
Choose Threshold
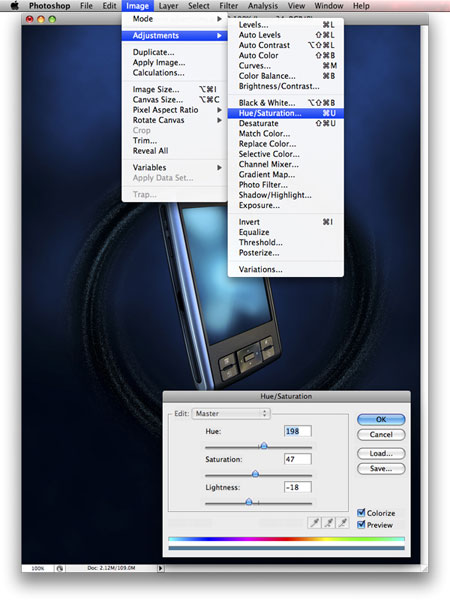pyautogui.click(x=286, y=242)
